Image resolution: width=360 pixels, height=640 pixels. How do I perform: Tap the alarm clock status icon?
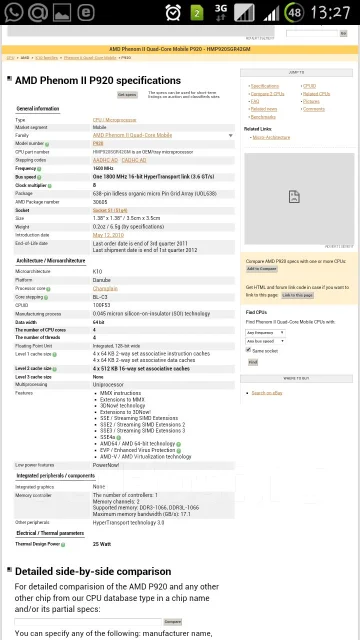pos(173,13)
